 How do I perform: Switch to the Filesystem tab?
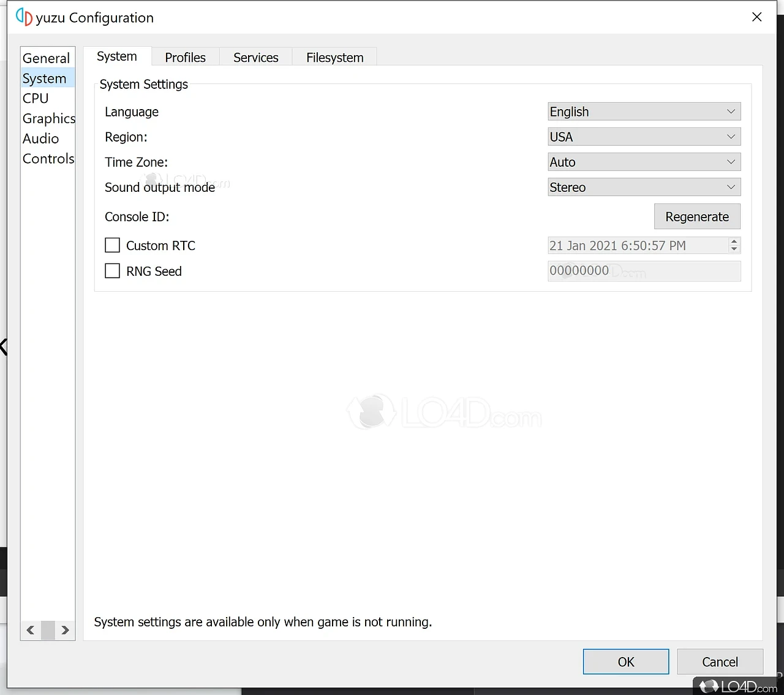pyautogui.click(x=335, y=58)
